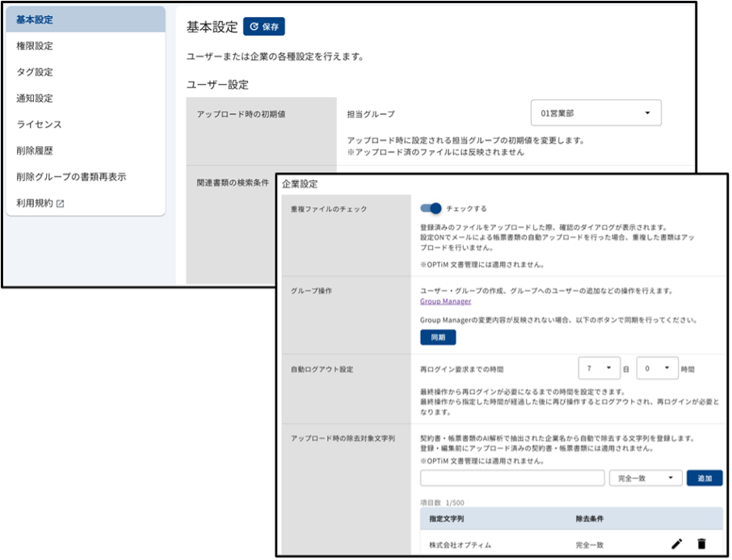This screenshot has width=732, height=560.
Task: Click the external link icon beside 利用規約
Action: (60, 204)
